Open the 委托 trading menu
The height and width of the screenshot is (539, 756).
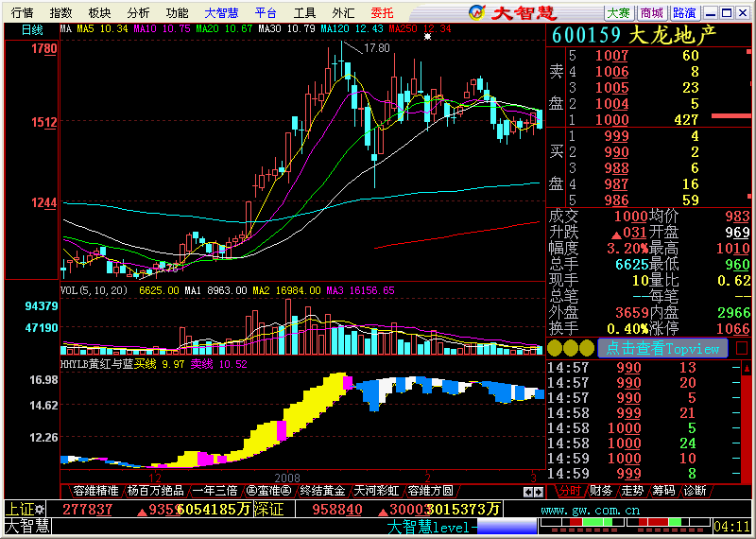(383, 13)
